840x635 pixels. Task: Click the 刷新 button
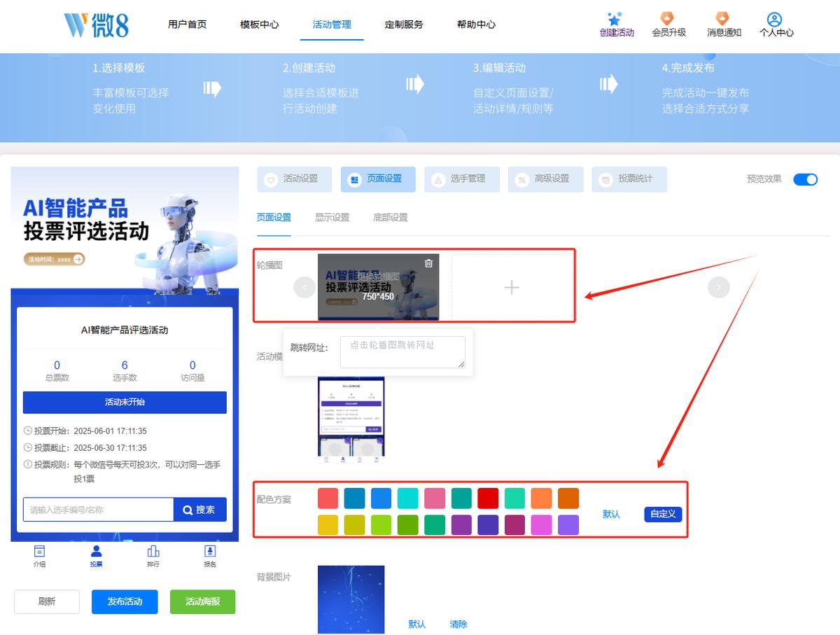pyautogui.click(x=47, y=601)
